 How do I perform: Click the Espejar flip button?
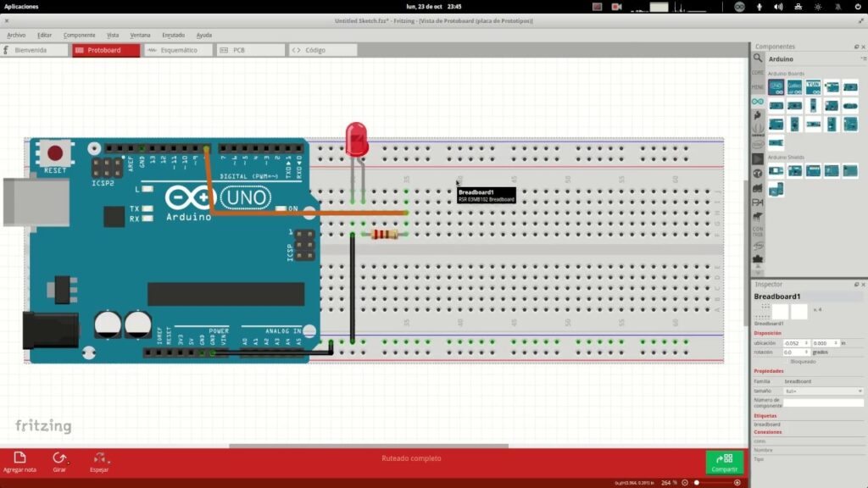(100, 462)
